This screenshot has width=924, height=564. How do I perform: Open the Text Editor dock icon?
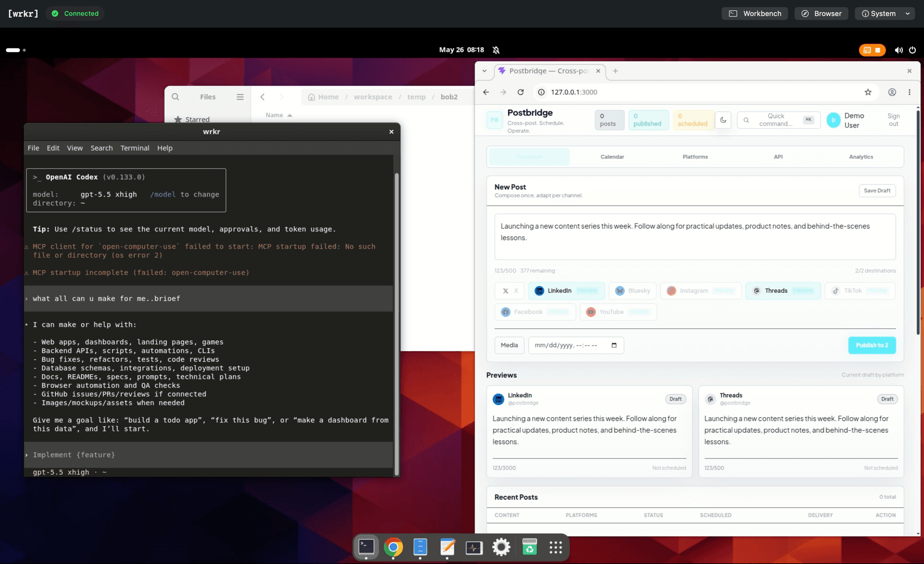tap(447, 547)
